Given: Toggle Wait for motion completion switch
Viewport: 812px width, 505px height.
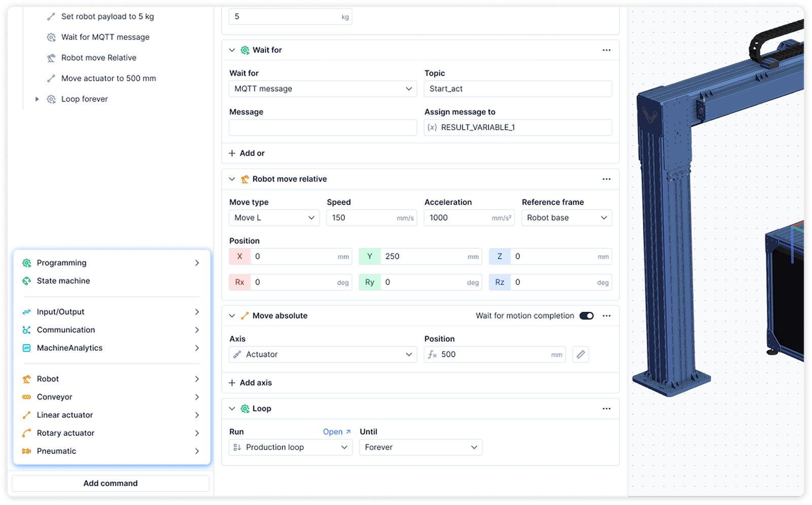Looking at the screenshot, I should [587, 316].
